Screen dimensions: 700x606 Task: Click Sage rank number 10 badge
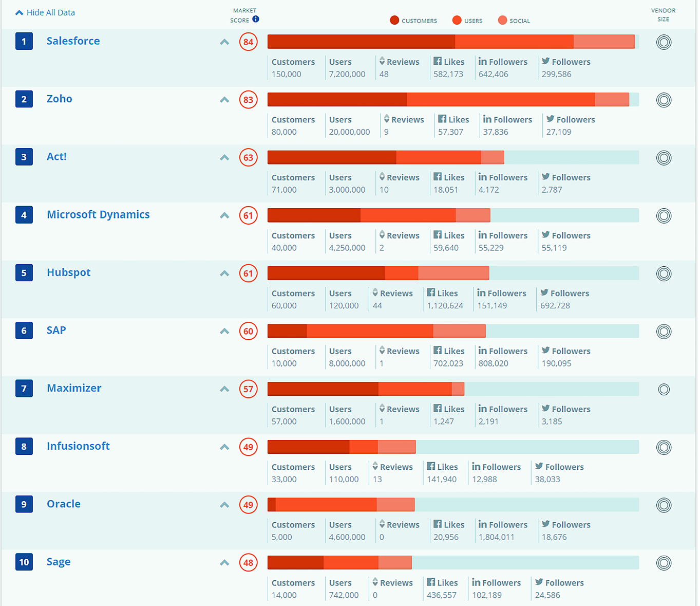[24, 562]
